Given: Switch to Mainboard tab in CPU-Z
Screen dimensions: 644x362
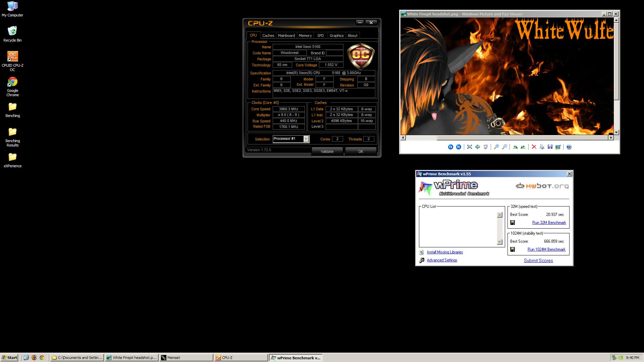Looking at the screenshot, I should (x=286, y=36).
